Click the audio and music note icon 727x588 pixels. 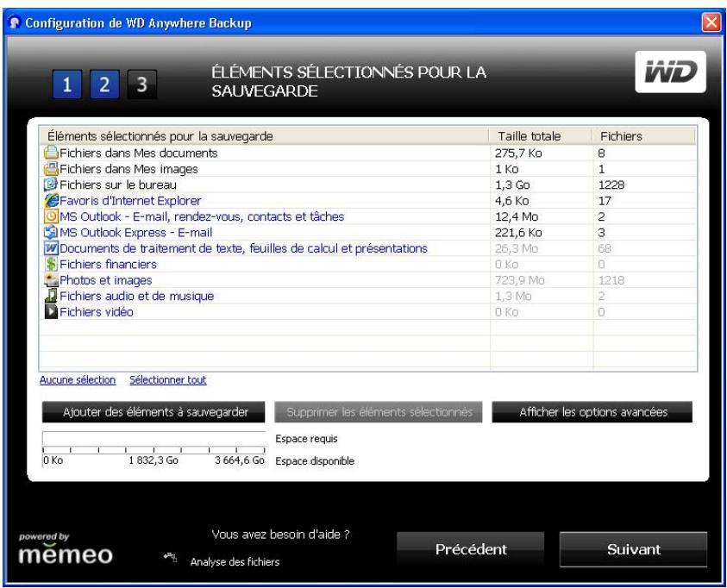51,296
